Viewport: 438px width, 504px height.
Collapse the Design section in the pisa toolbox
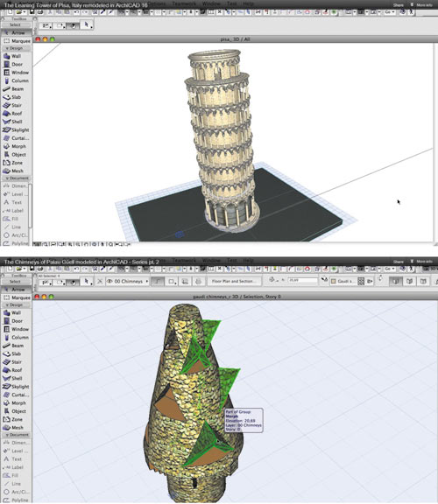[x=16, y=48]
